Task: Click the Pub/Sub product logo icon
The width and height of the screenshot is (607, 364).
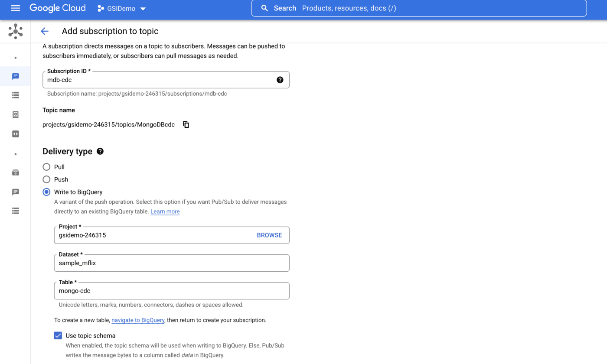Action: (x=16, y=31)
